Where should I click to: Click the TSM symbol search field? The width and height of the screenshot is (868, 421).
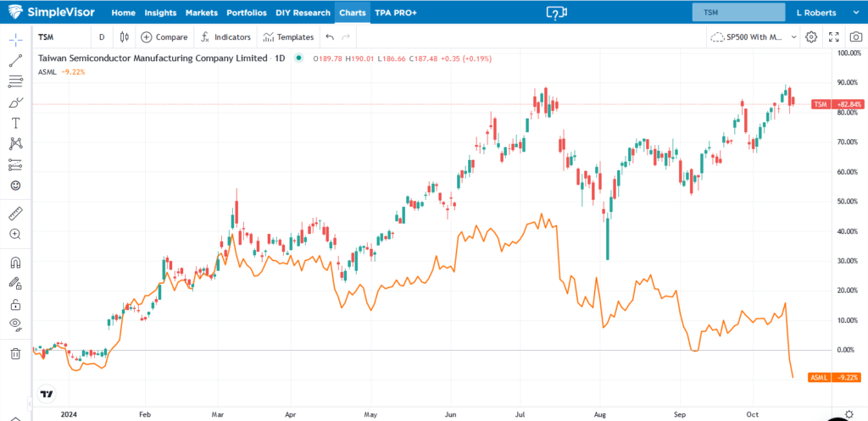738,13
